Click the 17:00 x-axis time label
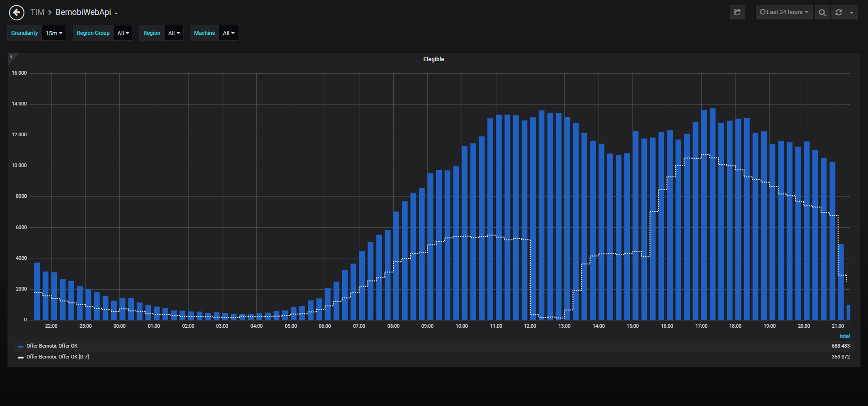The image size is (868, 406). coord(701,326)
